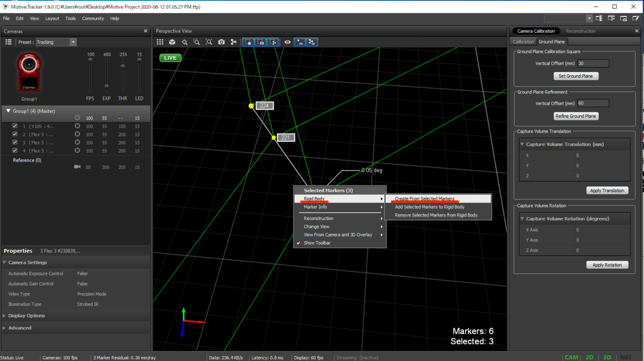Open the Marker Info submenu
Viewport: 644px width, 361px height.
(340, 207)
